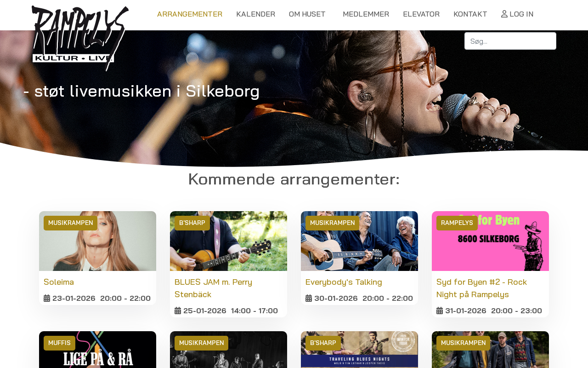
Task: Open the Soleima event link
Action: click(59, 282)
